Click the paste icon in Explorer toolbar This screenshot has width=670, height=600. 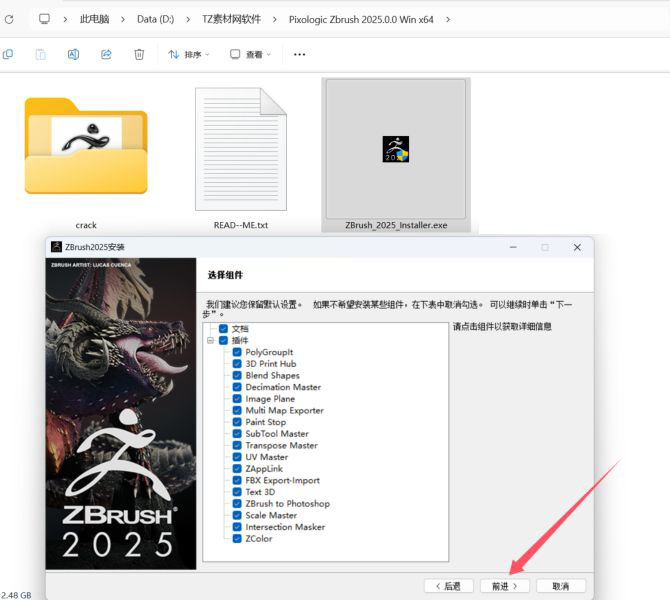[41, 54]
